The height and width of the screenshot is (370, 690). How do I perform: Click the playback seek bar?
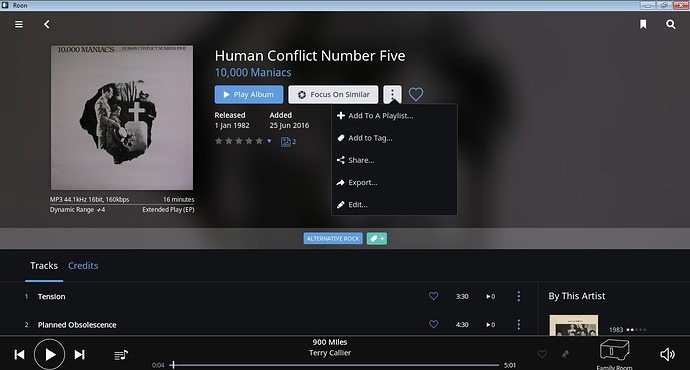(x=336, y=365)
